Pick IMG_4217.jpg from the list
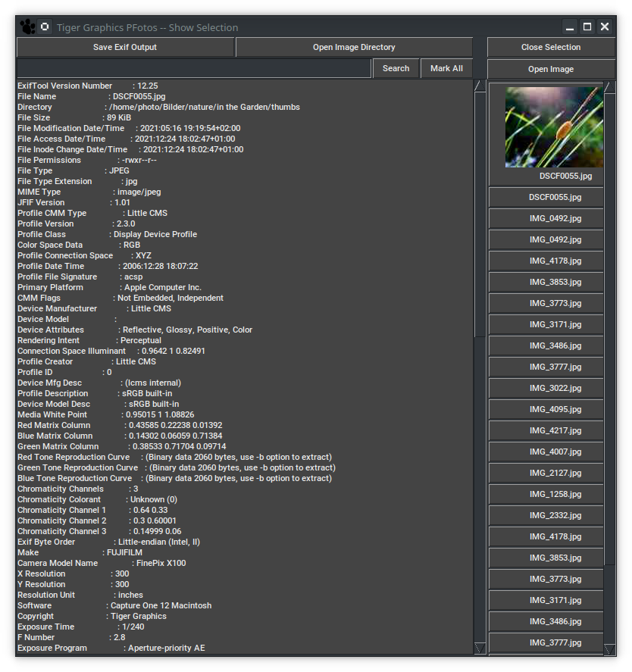The image size is (632, 672). [x=555, y=430]
